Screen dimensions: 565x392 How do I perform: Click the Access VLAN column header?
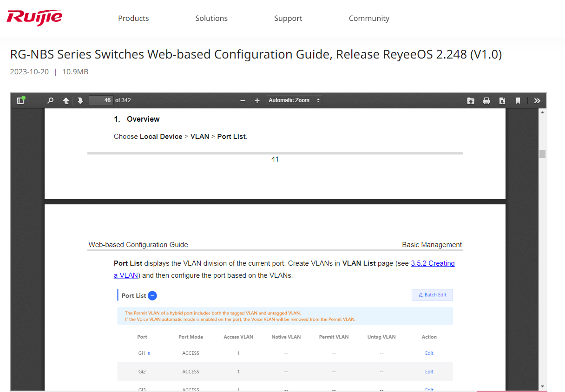238,337
